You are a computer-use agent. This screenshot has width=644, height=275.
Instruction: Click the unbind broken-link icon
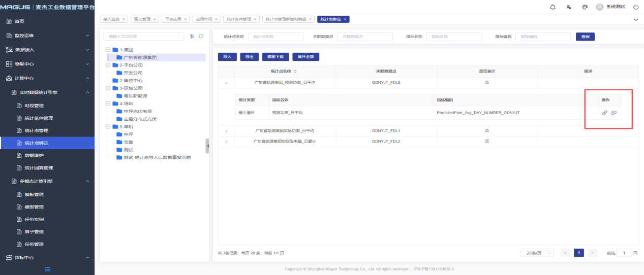click(x=614, y=113)
